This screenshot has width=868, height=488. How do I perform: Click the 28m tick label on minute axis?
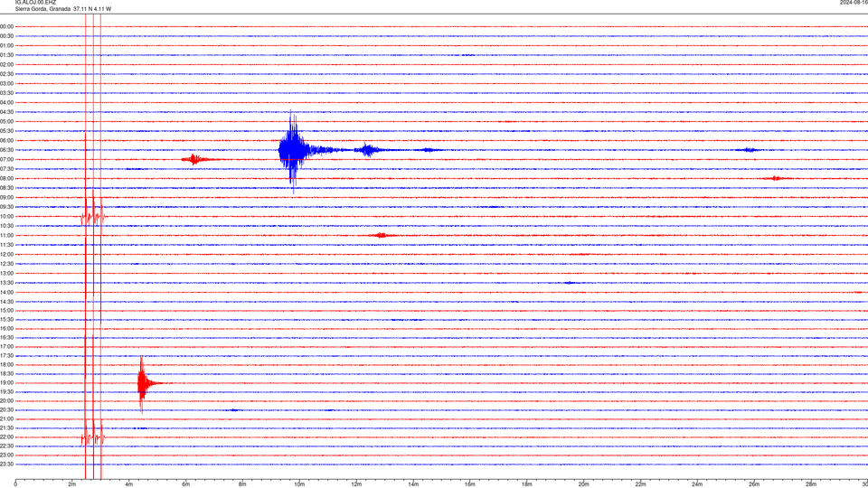(x=811, y=484)
